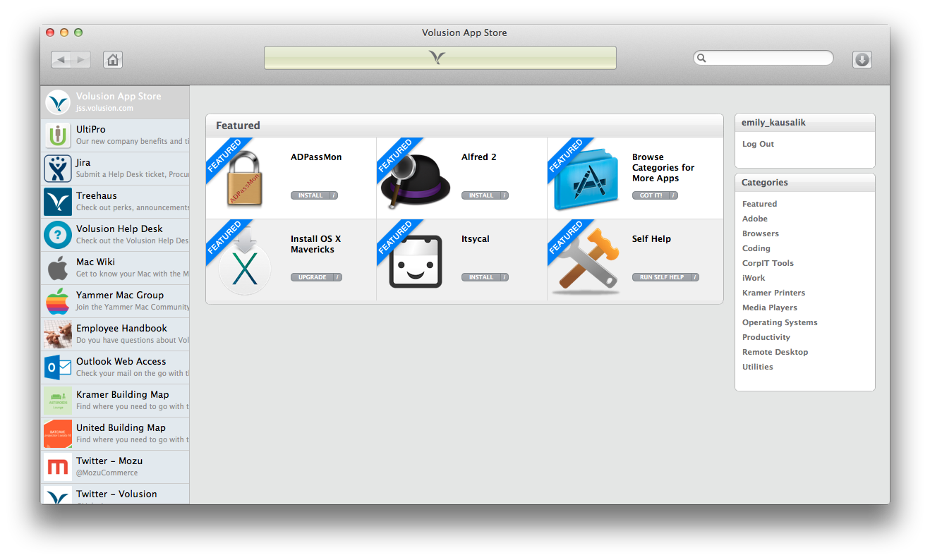Install ADPassMon
The image size is (930, 560).
tap(310, 195)
